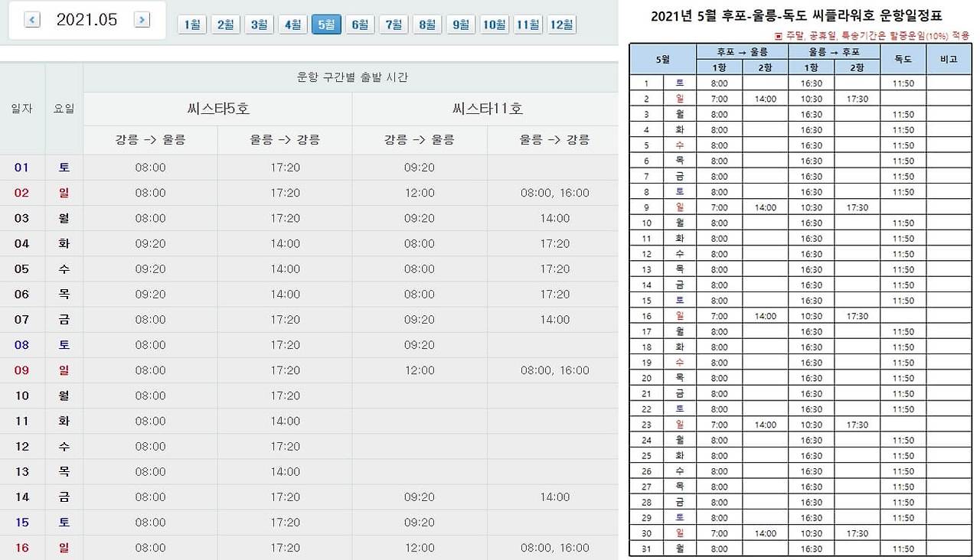Click 씨스타5호 17:20 in date 01 row
This screenshot has width=980, height=560.
285,168
